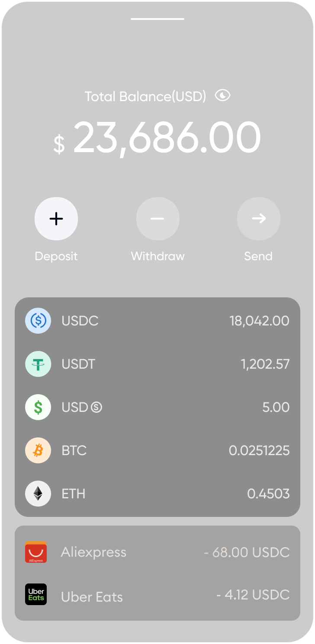Tap the Withdraw minus icon
The image size is (315, 644).
pos(157,219)
